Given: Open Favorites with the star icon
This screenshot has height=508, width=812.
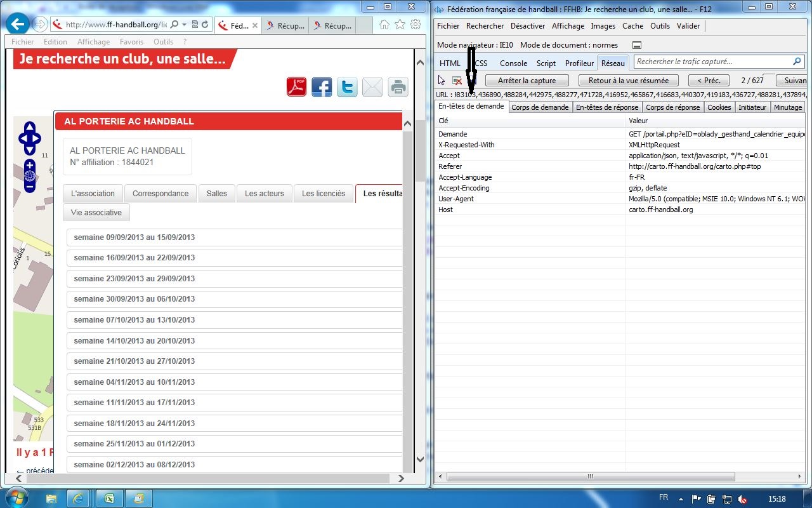Looking at the screenshot, I should pos(400,25).
